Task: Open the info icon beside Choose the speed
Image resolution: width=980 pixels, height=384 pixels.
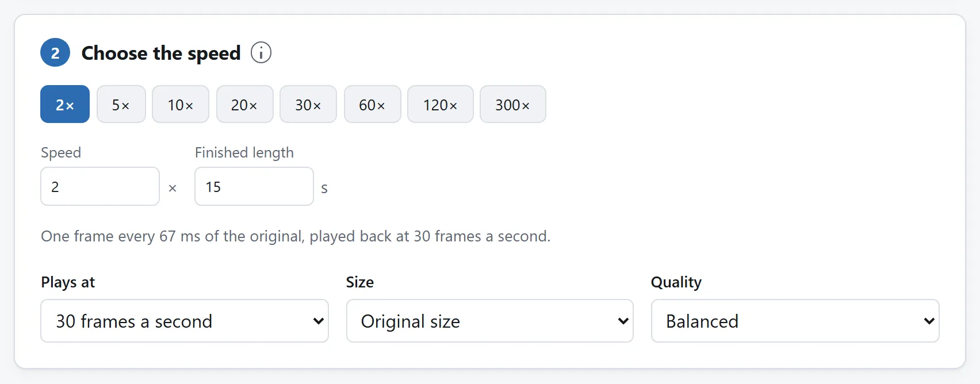Action: [261, 53]
